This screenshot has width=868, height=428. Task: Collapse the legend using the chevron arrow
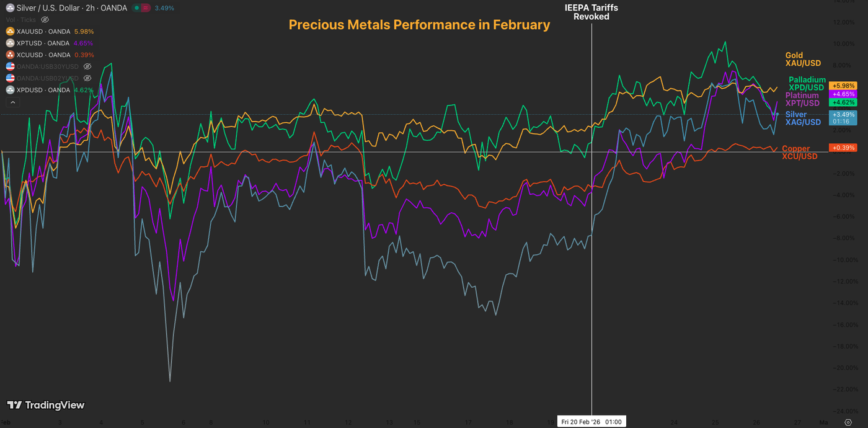[x=13, y=102]
